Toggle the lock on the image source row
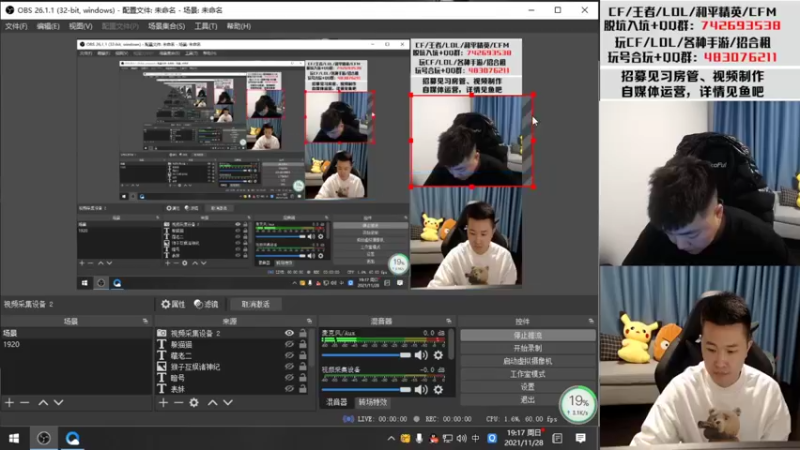Viewport: 800px width, 450px height. [x=303, y=366]
